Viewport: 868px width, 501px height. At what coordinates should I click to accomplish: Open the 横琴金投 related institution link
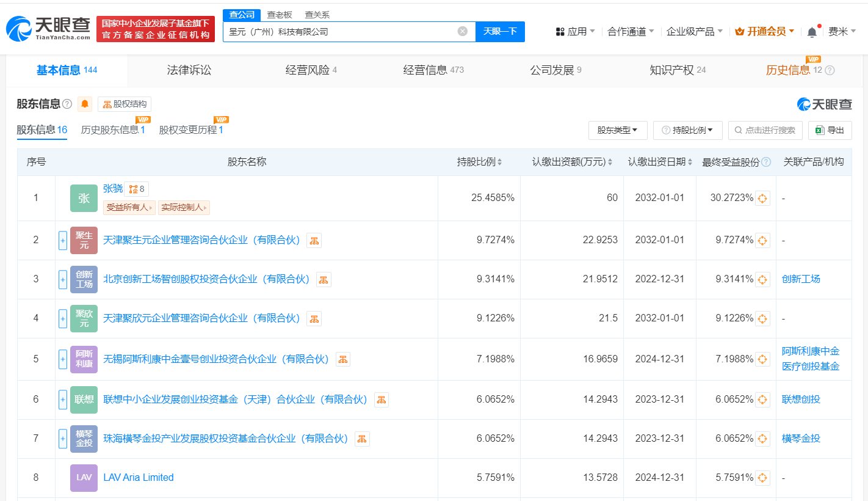801,439
